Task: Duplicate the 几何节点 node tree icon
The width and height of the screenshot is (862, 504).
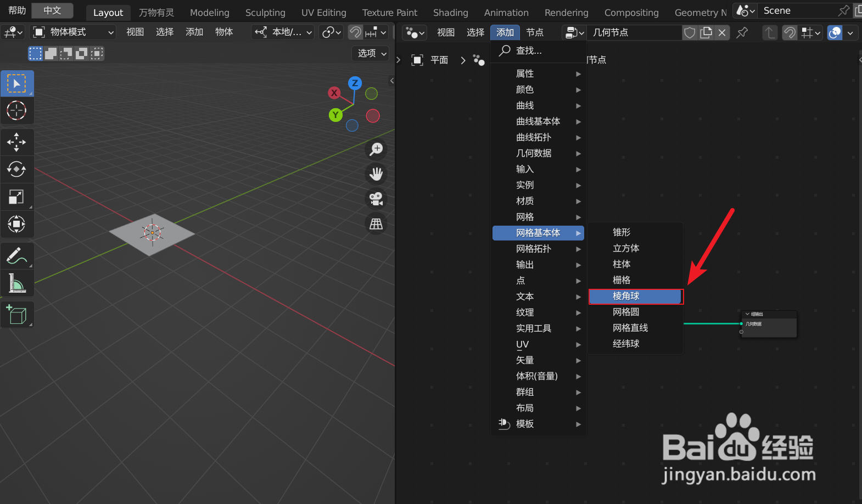Action: point(706,32)
